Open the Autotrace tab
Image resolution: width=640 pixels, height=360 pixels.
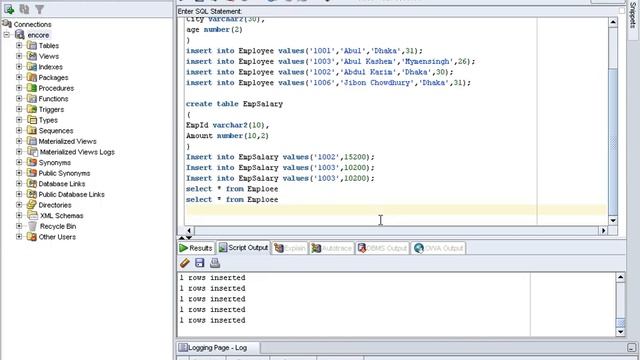click(331, 248)
